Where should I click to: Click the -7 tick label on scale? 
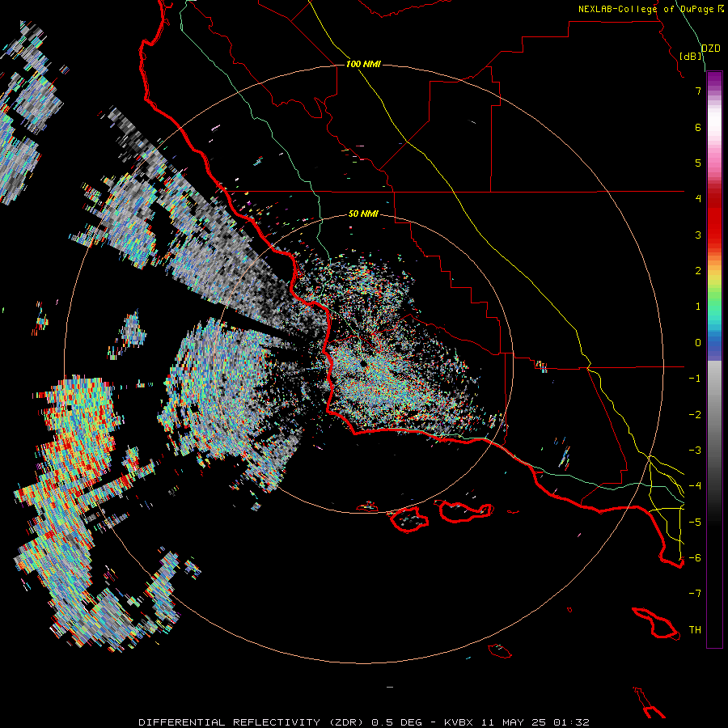tap(695, 594)
